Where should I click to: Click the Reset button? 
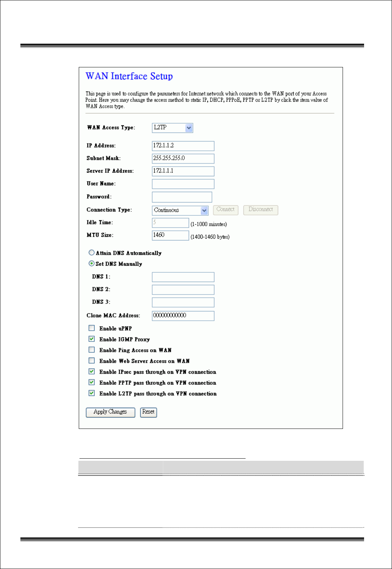click(x=149, y=412)
